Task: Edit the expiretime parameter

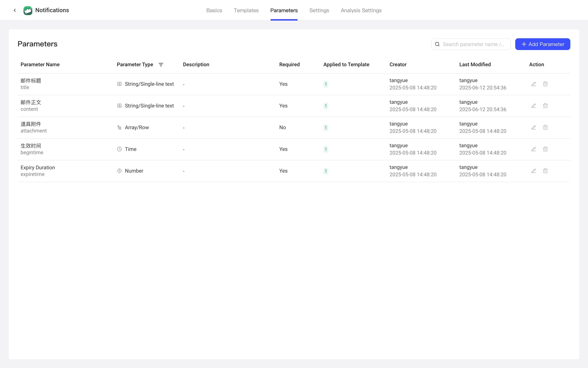Action: point(534,171)
